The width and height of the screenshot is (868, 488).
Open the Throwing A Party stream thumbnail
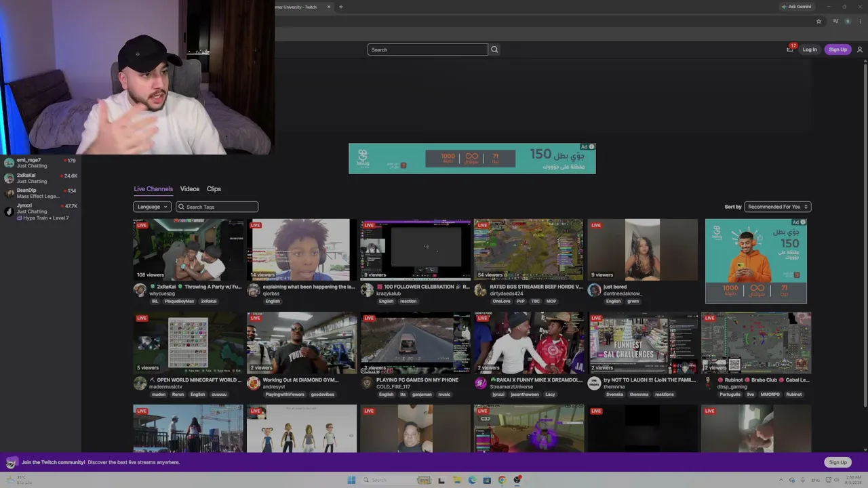(x=188, y=249)
